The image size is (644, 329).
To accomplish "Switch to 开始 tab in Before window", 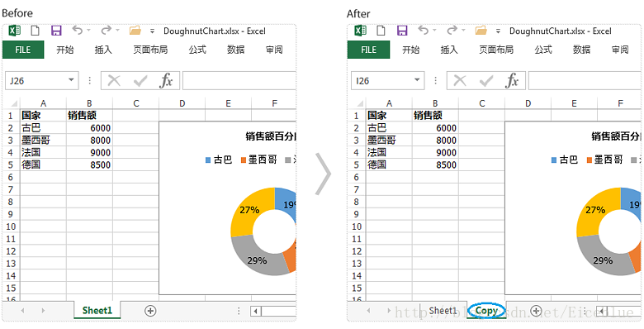I will [x=65, y=50].
